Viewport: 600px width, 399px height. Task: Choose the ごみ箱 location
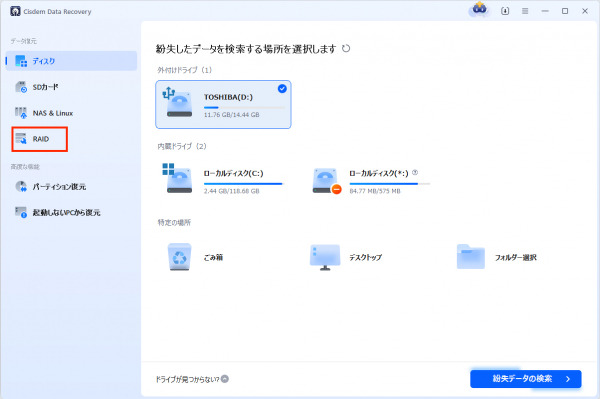point(195,257)
